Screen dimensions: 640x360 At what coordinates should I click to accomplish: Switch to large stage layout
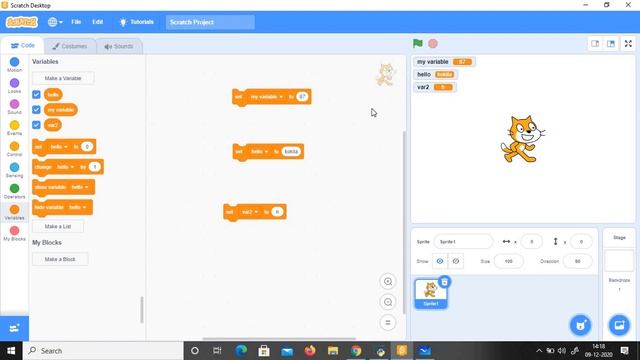click(611, 44)
